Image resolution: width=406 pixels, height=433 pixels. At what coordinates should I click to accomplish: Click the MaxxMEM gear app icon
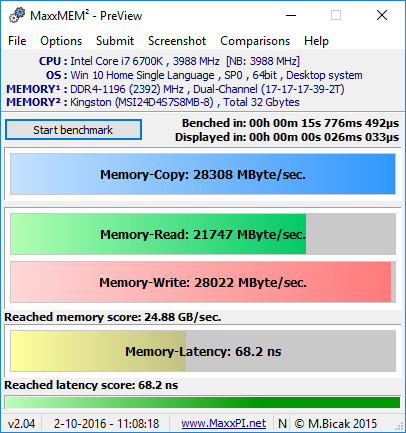17,15
